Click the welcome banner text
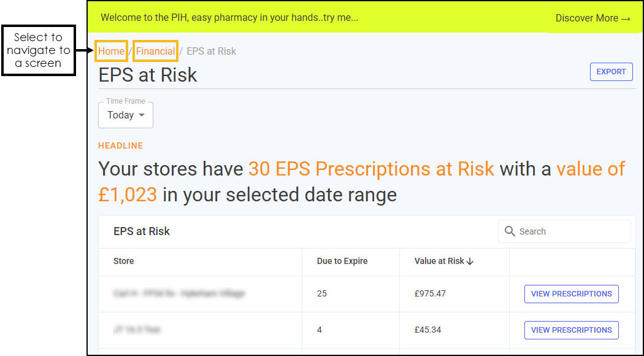The width and height of the screenshot is (644, 356). [x=229, y=18]
